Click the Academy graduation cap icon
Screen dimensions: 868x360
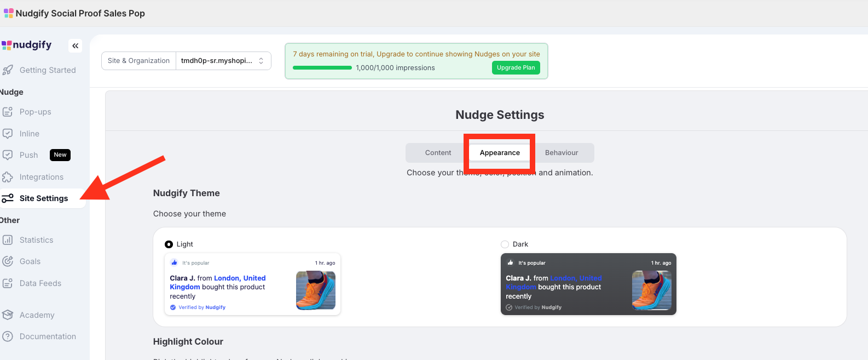pyautogui.click(x=8, y=315)
